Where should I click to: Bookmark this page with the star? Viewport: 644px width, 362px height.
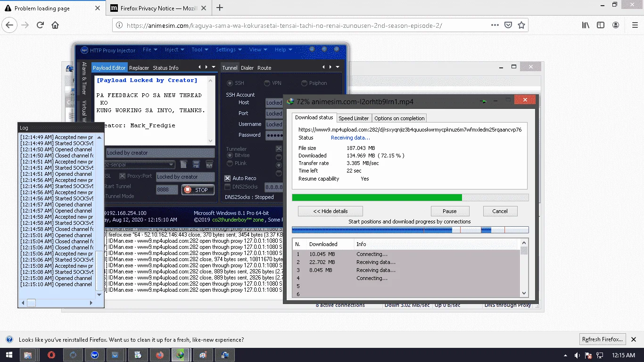(521, 25)
